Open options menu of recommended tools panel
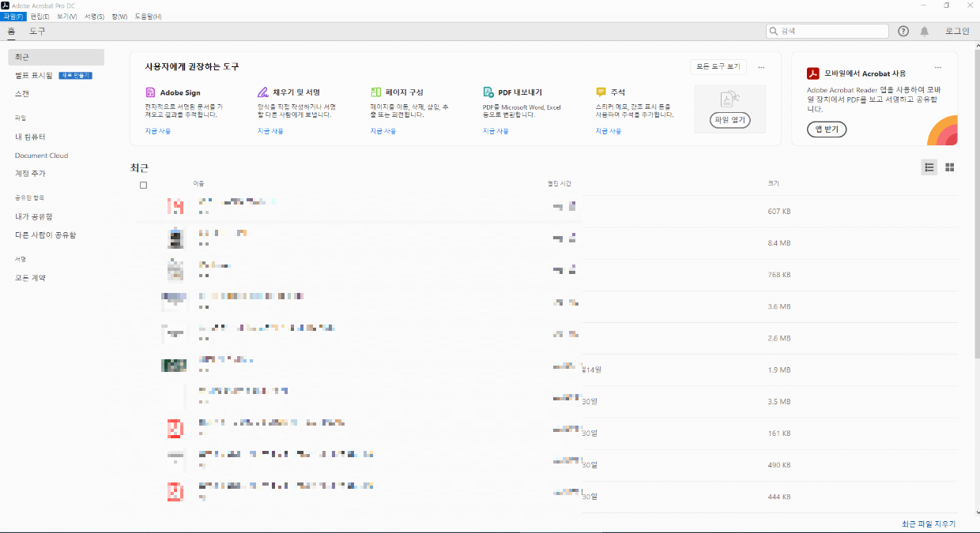The height and width of the screenshot is (533, 980). click(761, 67)
